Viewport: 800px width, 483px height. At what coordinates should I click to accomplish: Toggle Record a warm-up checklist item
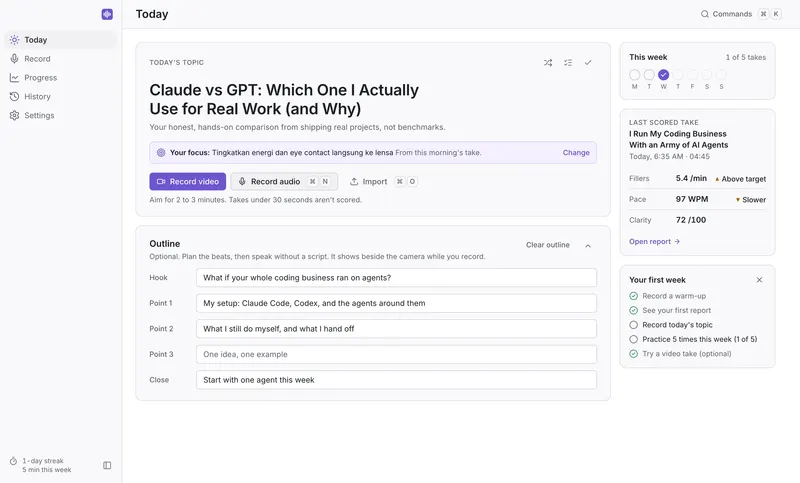(x=668, y=296)
